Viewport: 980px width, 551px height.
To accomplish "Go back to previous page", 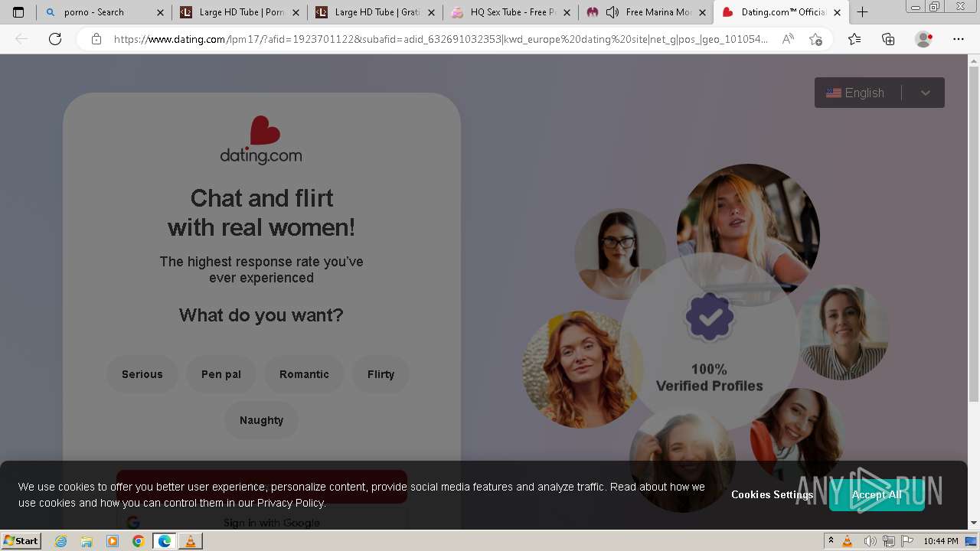I will pyautogui.click(x=21, y=39).
